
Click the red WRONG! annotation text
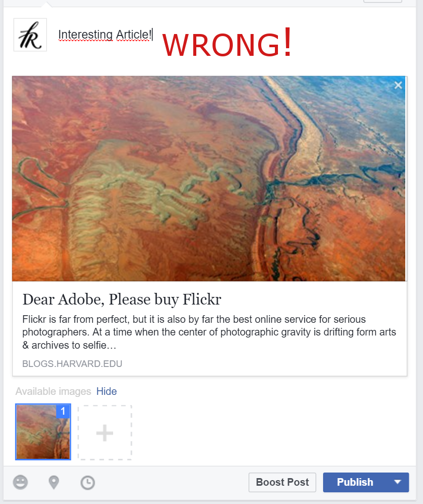coord(227,43)
